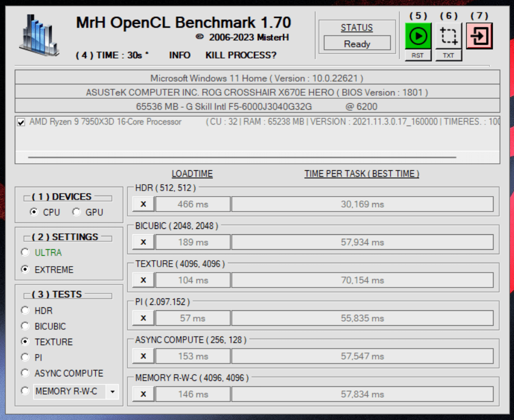Select the TEXTURE test radio button

click(x=25, y=342)
